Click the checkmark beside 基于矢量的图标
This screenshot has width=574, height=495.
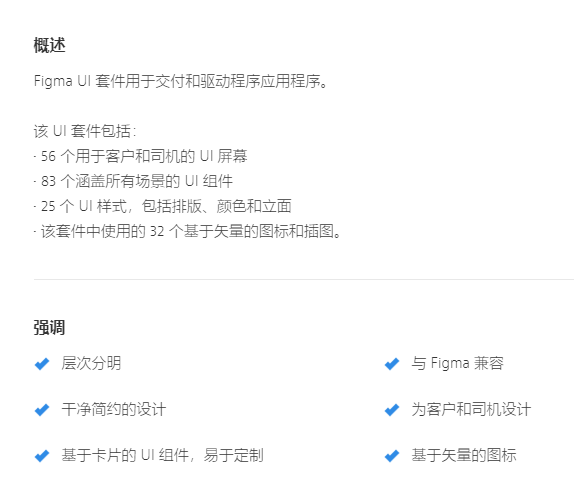point(392,456)
